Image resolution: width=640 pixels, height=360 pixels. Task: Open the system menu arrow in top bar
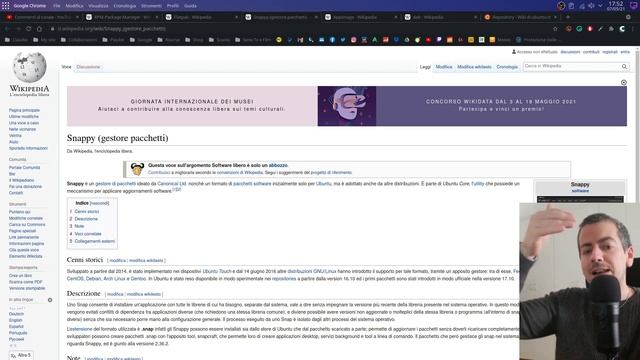(x=600, y=6)
